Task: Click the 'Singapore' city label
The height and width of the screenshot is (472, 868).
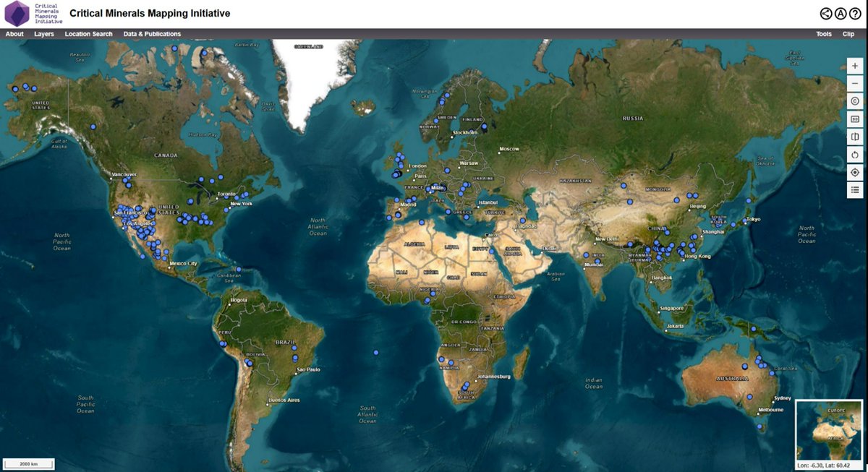Action: click(x=671, y=309)
